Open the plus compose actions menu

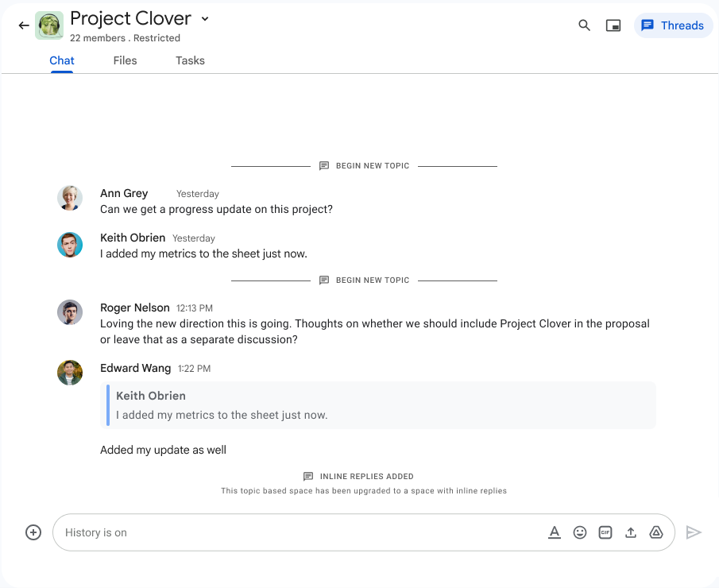coord(33,532)
